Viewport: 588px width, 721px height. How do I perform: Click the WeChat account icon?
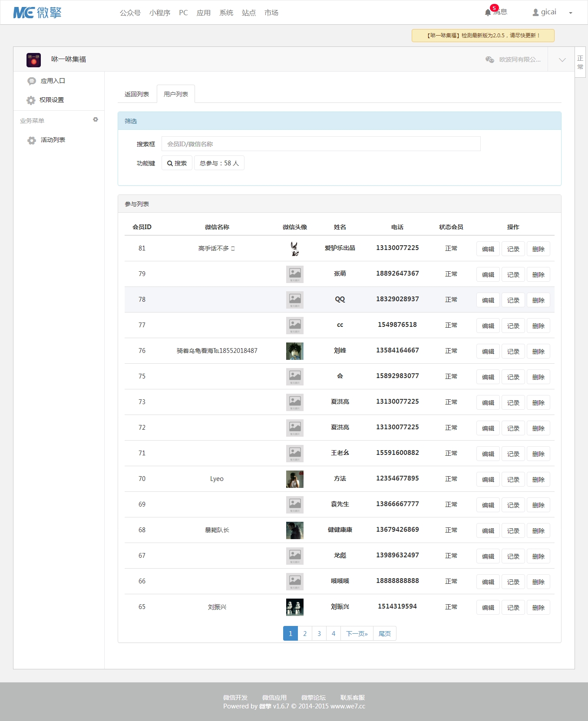489,59
